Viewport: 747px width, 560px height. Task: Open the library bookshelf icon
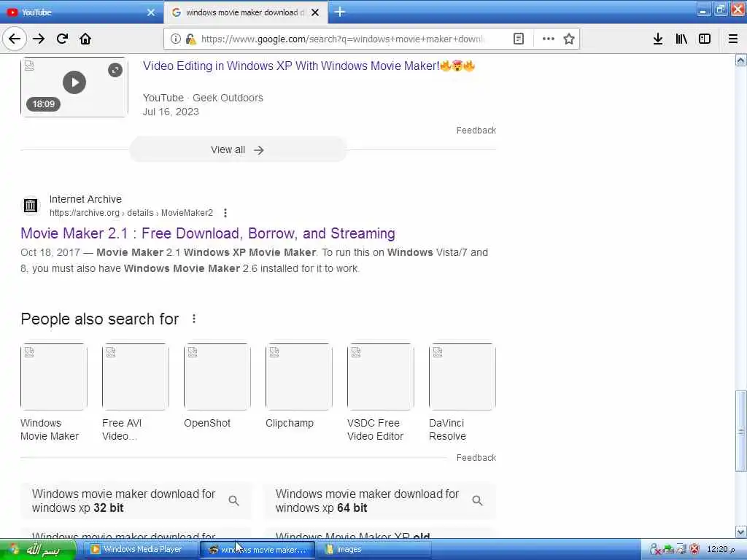click(681, 39)
